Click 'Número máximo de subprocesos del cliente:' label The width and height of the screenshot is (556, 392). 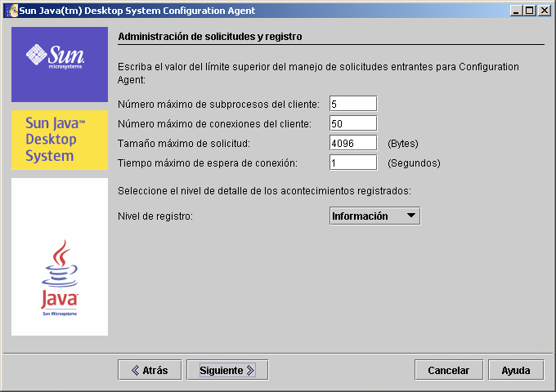click(218, 104)
